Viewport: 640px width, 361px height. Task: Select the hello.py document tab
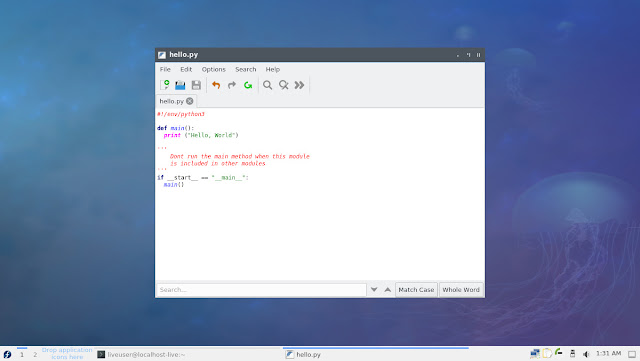[171, 101]
